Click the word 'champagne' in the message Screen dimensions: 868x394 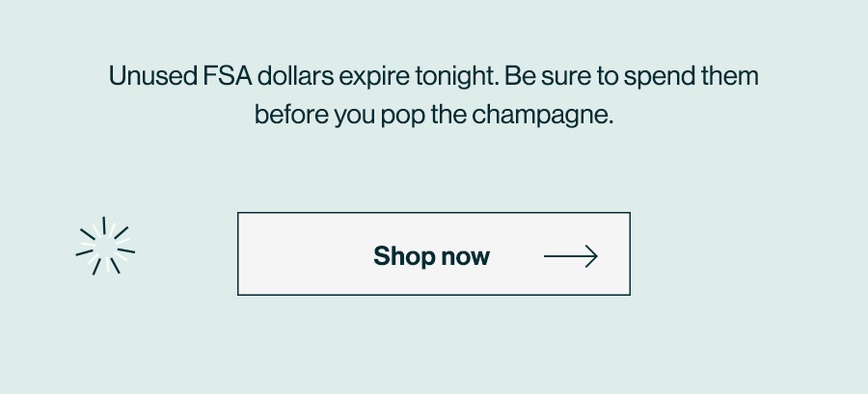point(542,116)
